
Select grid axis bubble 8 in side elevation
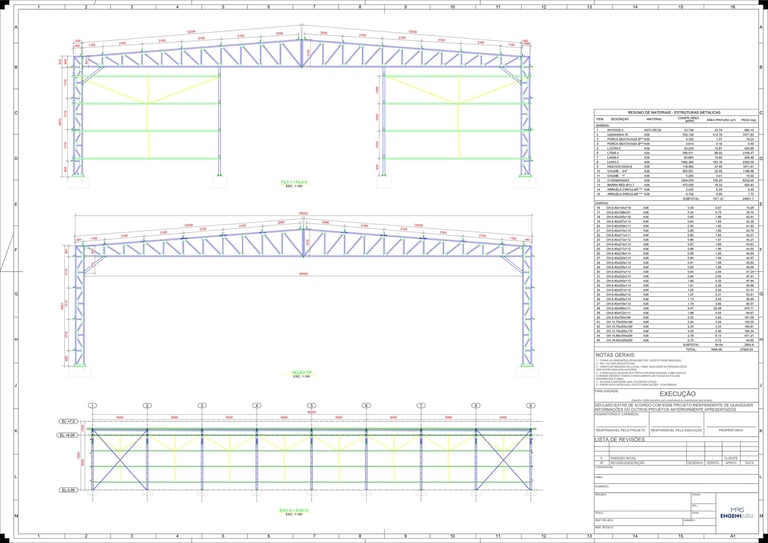tap(475, 405)
